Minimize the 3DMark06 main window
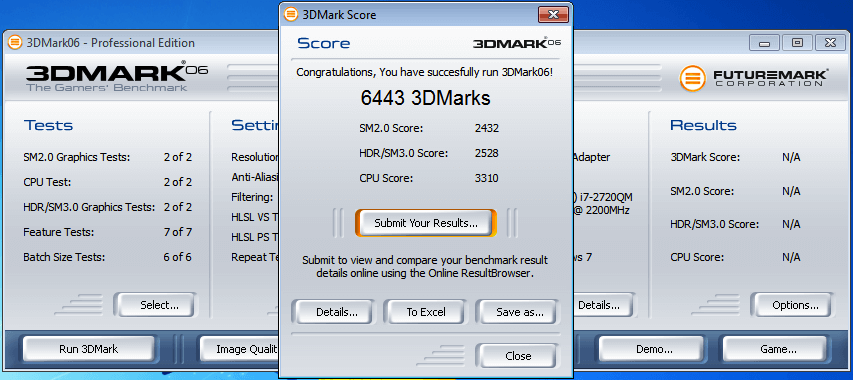 click(x=764, y=42)
